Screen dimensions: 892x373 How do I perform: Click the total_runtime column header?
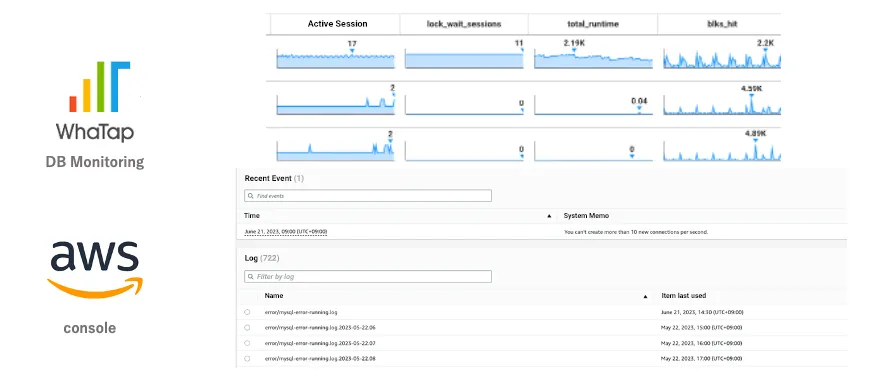[592, 24]
